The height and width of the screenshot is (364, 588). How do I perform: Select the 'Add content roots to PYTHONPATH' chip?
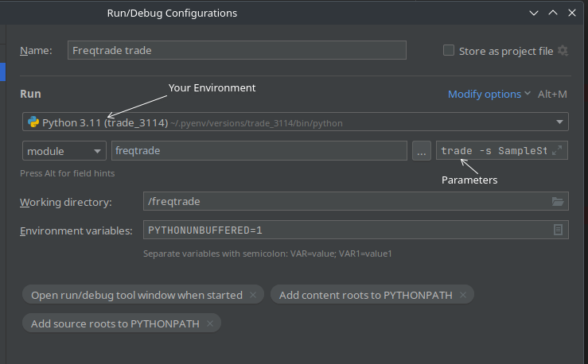(x=365, y=295)
